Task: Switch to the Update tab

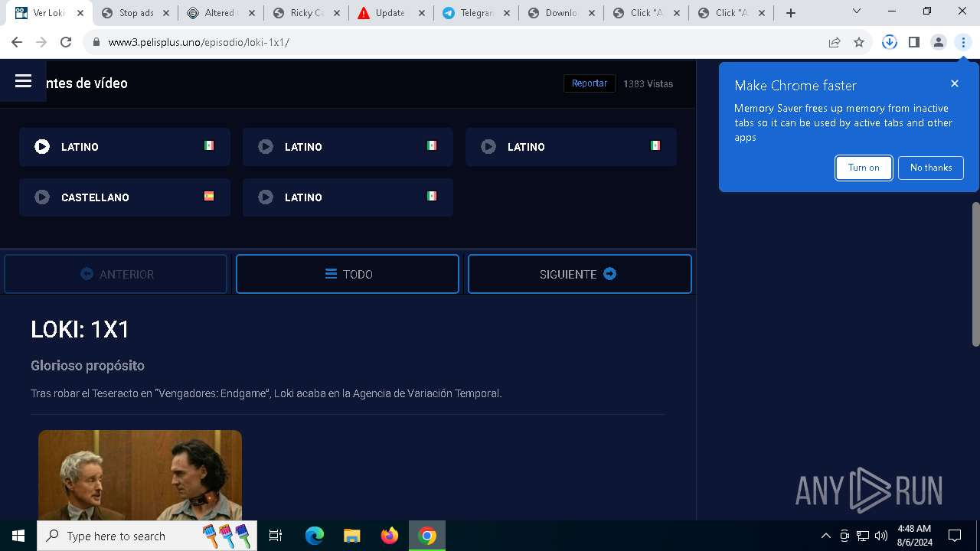Action: coord(391,13)
